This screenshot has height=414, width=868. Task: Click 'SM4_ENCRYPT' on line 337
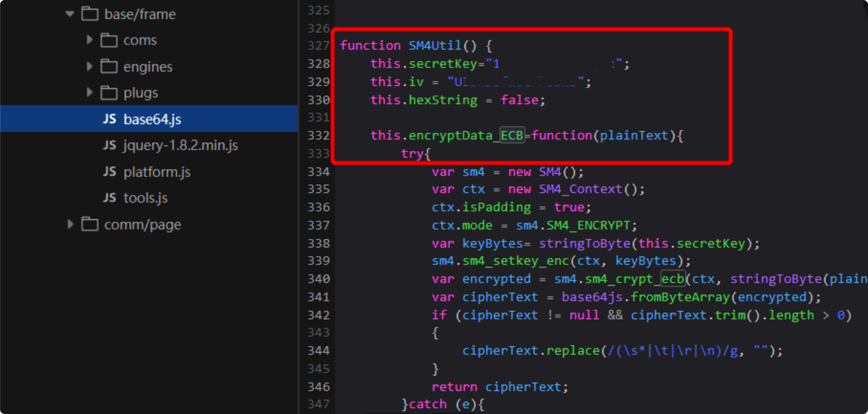(x=589, y=225)
